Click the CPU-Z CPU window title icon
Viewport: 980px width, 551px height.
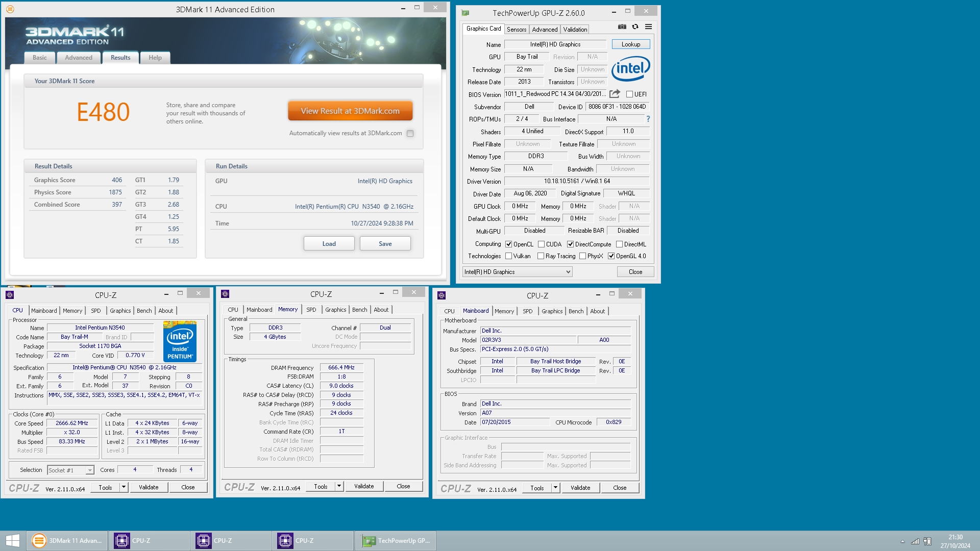10,295
